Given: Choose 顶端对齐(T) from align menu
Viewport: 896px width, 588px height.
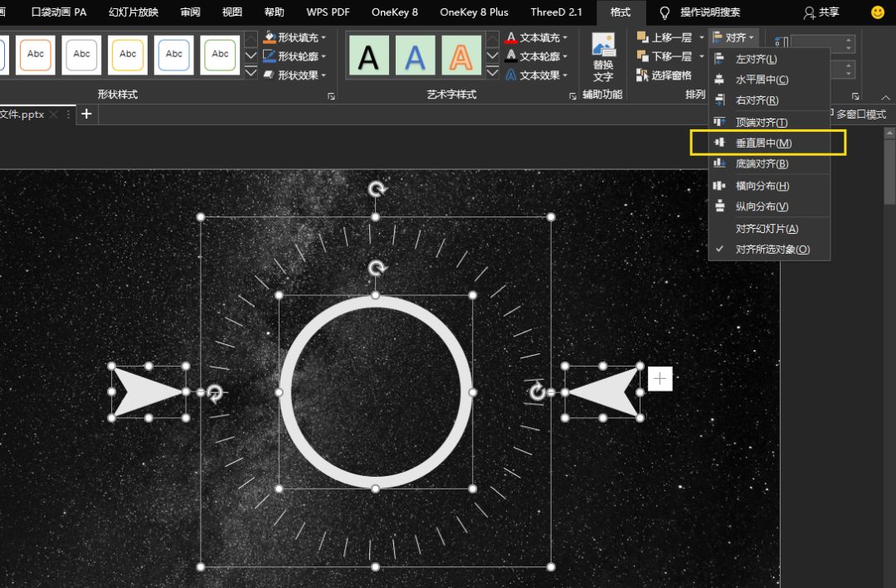Looking at the screenshot, I should click(769, 122).
